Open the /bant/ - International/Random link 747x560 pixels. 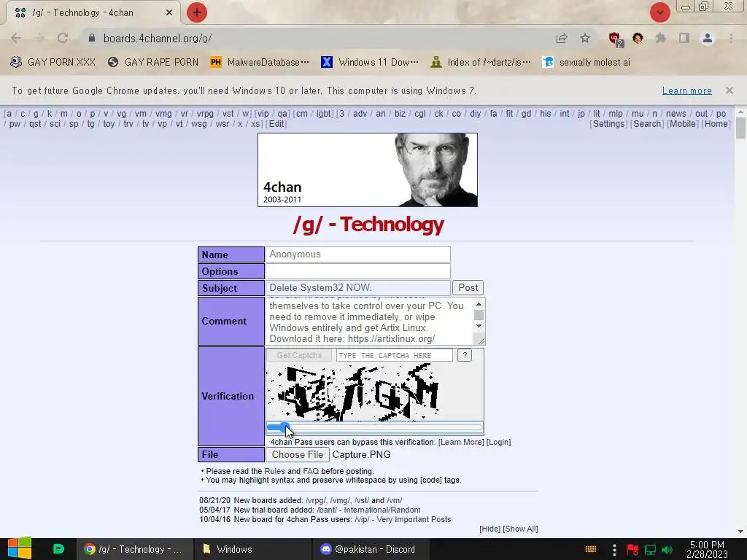click(368, 510)
